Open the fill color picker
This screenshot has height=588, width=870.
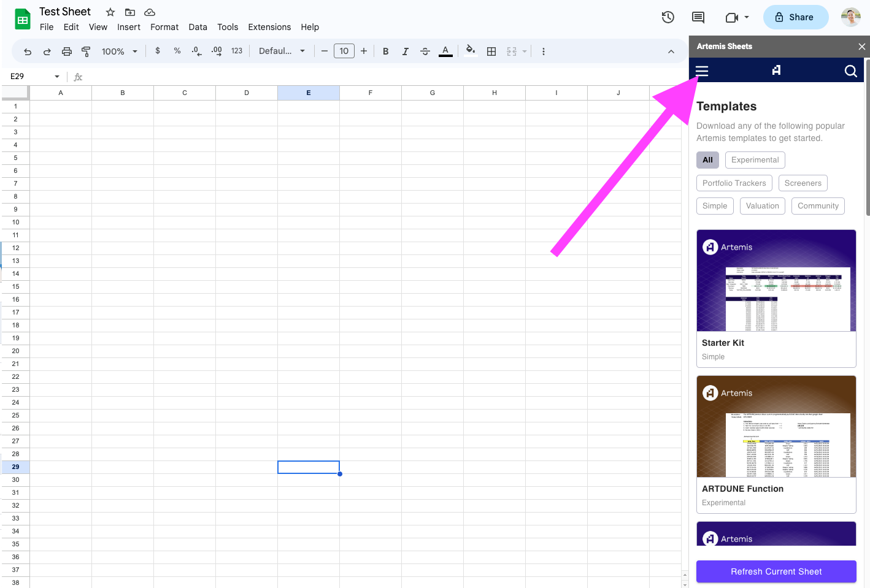pos(470,51)
